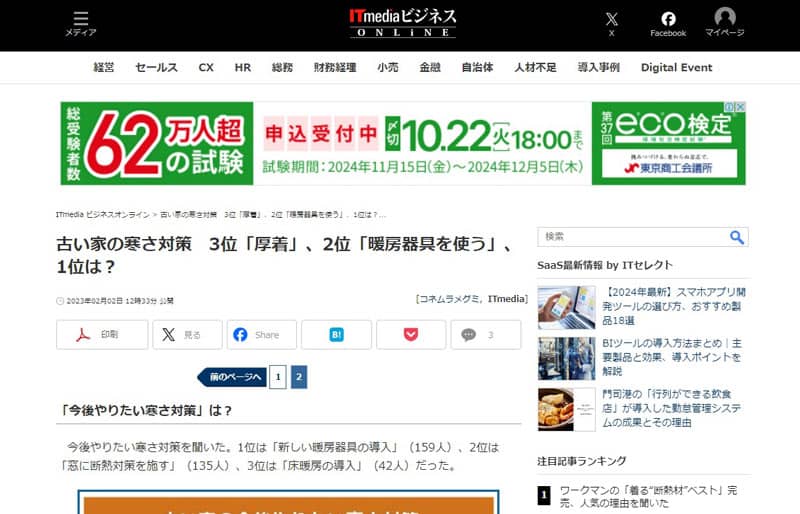This screenshot has height=514, width=800.
Task: Close the ad with the X button
Action: click(x=741, y=107)
